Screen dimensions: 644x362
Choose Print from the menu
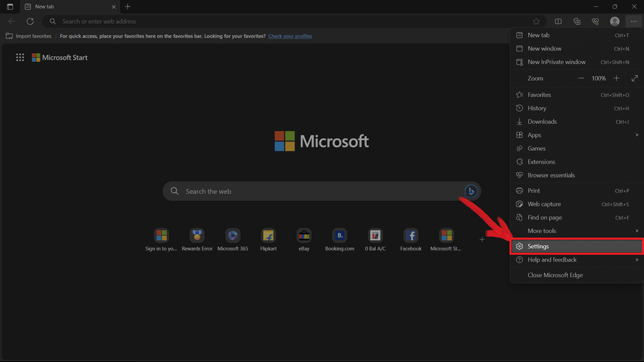(576, 191)
